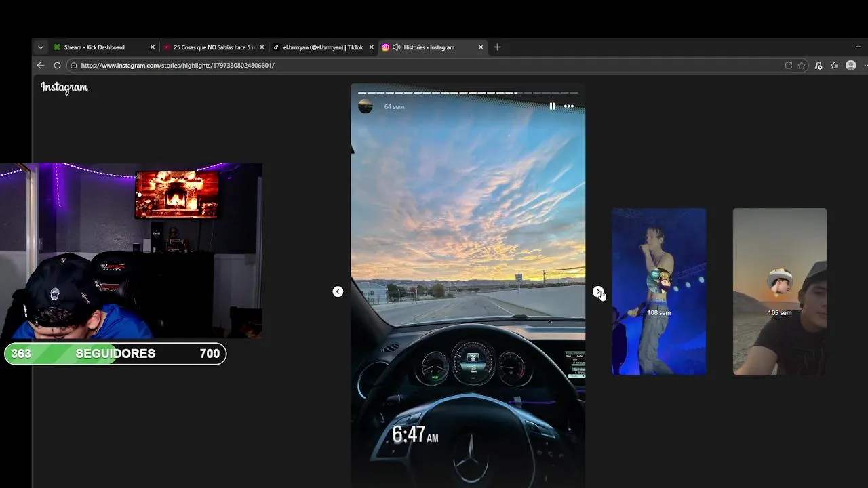This screenshot has height=488, width=868.
Task: Open the browser profile avatar
Action: 851,66
